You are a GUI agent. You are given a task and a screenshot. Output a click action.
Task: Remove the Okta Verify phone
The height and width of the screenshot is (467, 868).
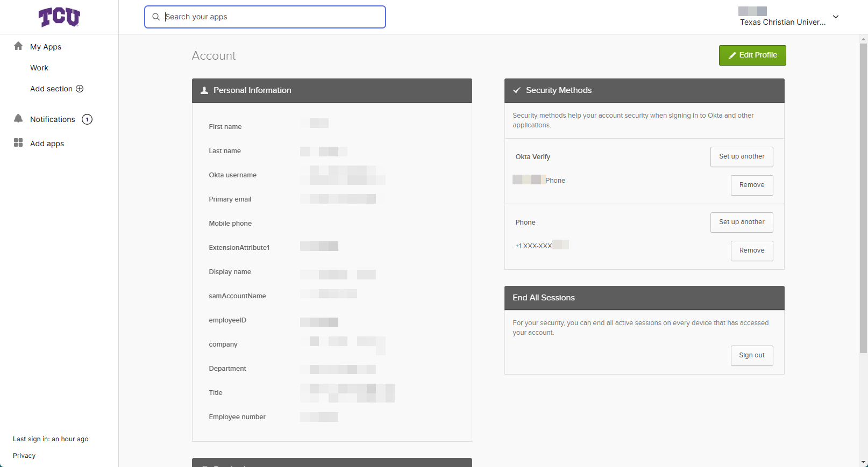pyautogui.click(x=751, y=185)
